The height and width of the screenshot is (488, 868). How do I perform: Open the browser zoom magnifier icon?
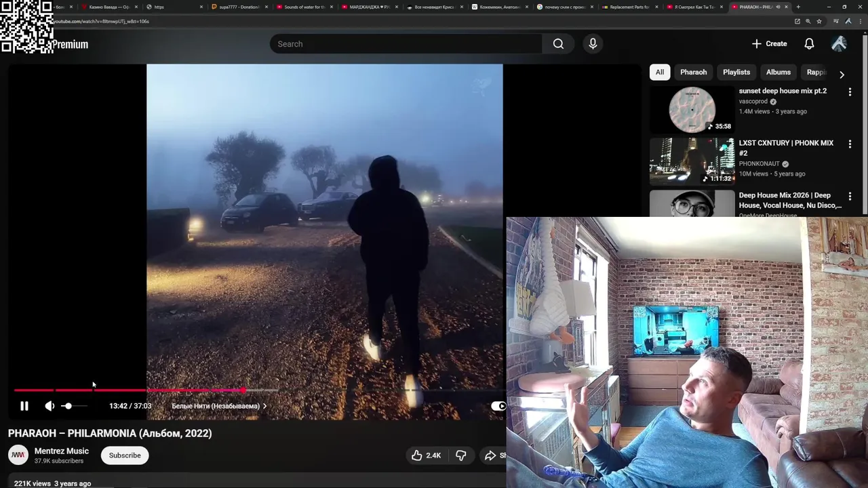[x=808, y=21]
